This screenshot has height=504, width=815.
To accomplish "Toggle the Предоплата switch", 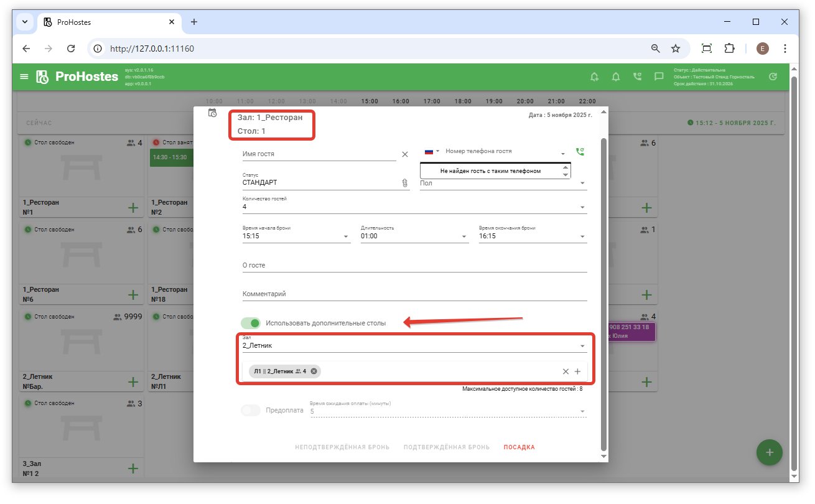I will tap(251, 411).
